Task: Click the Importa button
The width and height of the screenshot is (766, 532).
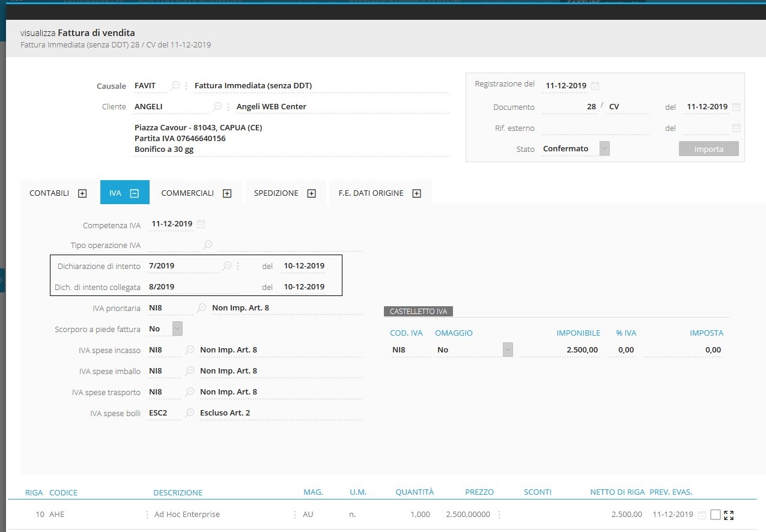Action: tap(708, 149)
